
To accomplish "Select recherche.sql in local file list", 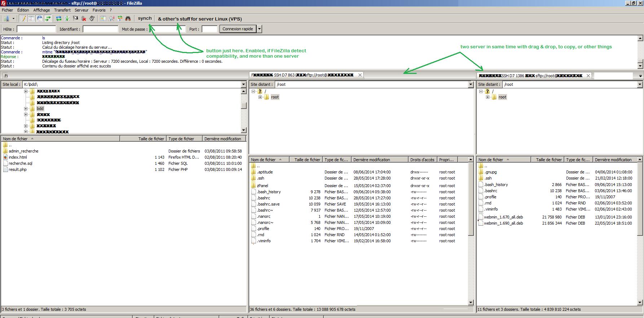I will [21, 163].
